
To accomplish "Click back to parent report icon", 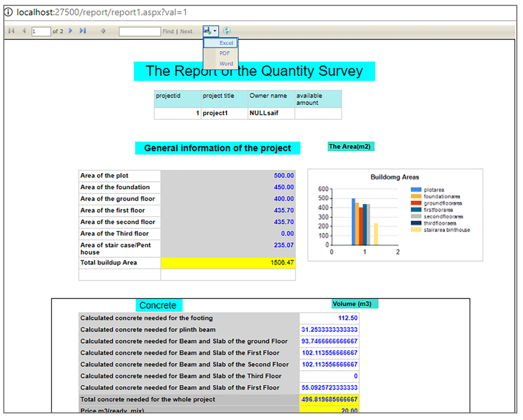I will click(103, 31).
